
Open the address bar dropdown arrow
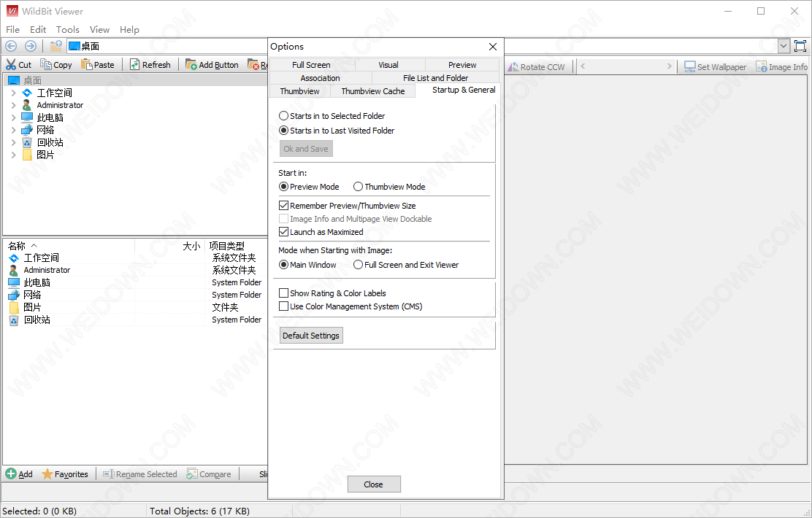(784, 46)
